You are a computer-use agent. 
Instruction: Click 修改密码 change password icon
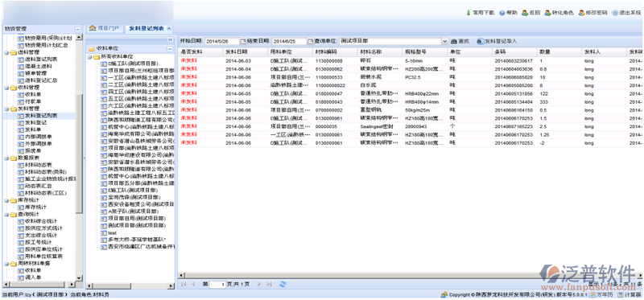pyautogui.click(x=581, y=13)
